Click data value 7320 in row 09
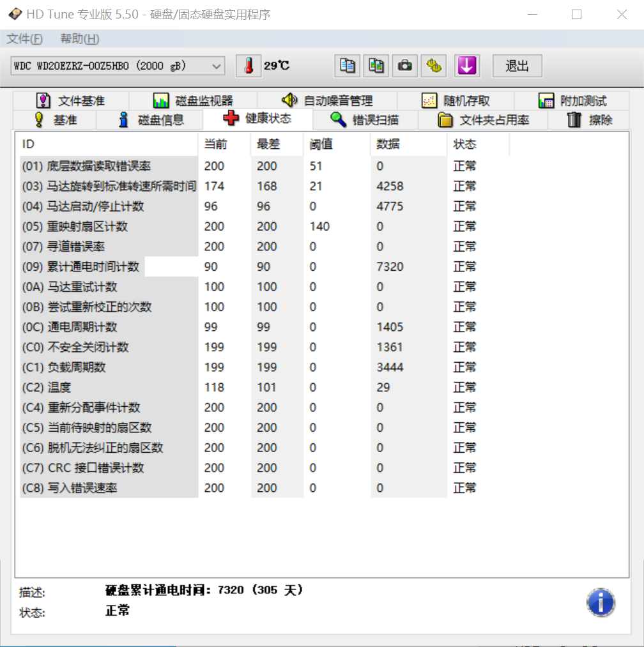 [390, 266]
